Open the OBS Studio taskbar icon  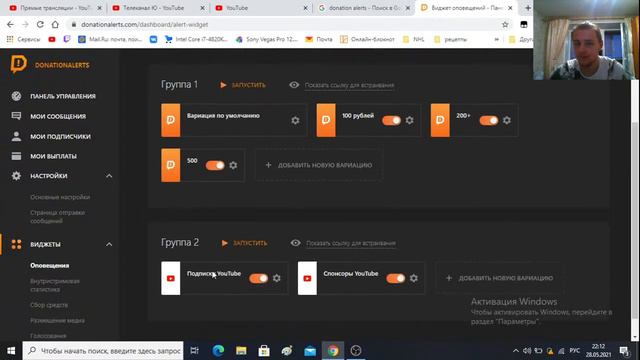[356, 351]
